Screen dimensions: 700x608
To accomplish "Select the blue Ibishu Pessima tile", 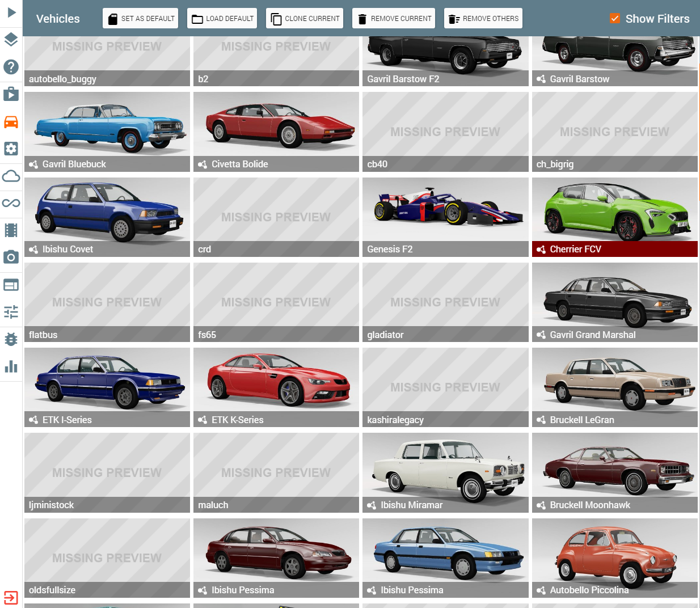I will 445,558.
